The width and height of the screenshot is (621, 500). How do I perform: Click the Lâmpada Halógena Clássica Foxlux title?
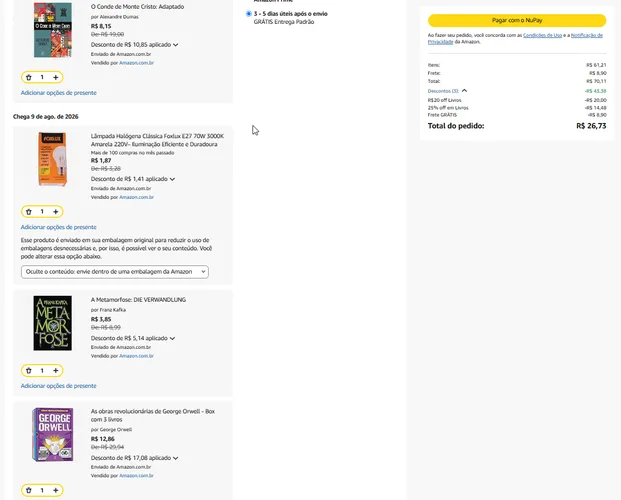tap(157, 140)
